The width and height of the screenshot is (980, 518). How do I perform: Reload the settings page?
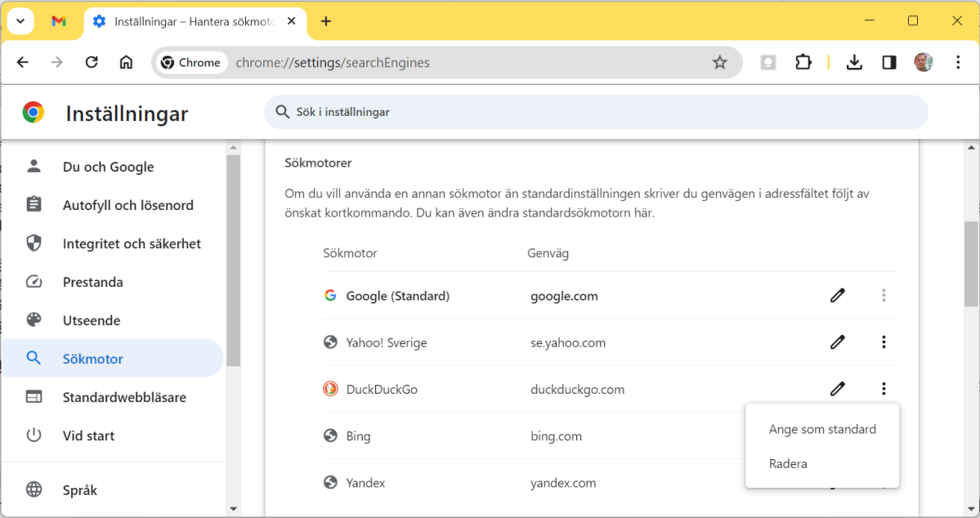click(92, 61)
